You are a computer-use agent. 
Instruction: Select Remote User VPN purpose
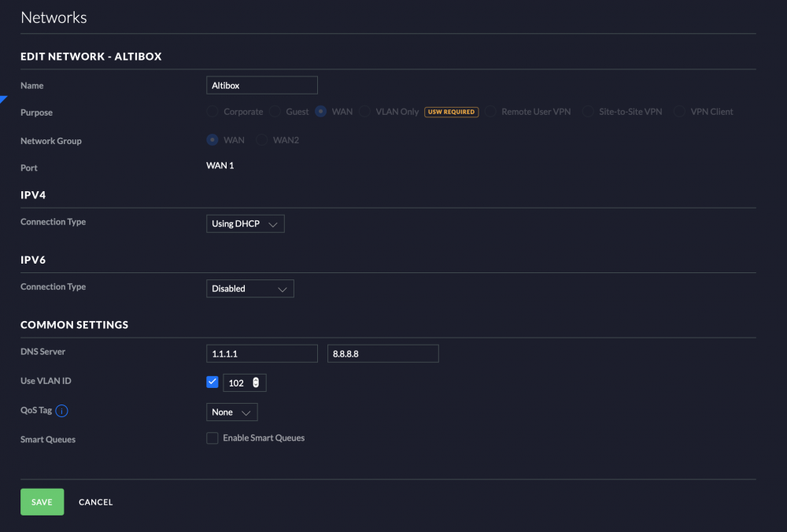[490, 112]
